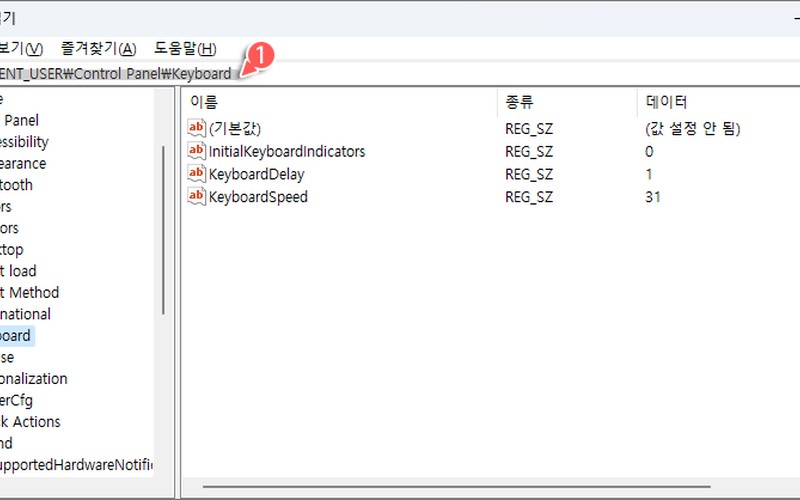Select the InitialKeyboardIndicators entry

(x=287, y=152)
